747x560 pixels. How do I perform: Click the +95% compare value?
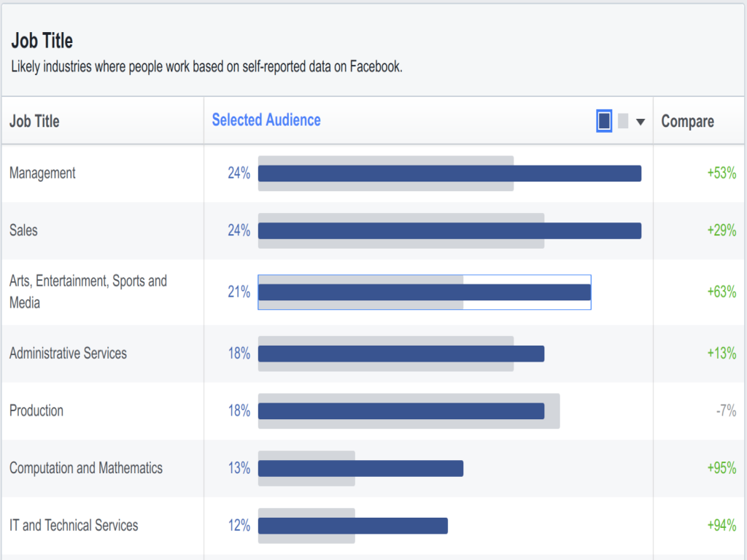pyautogui.click(x=721, y=467)
